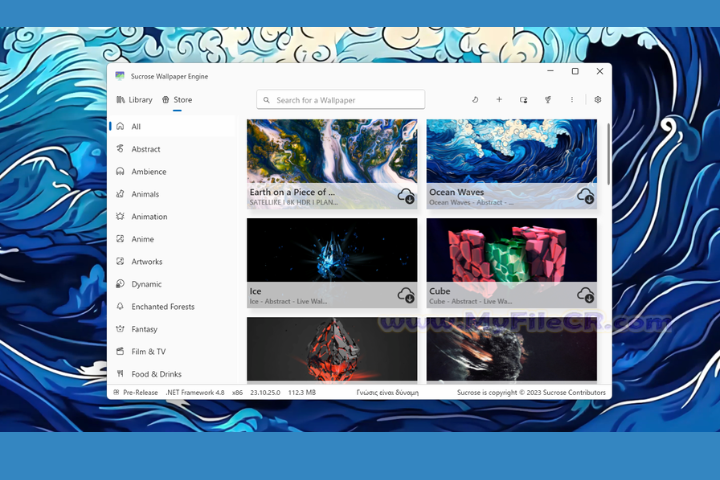Click the Pre-Release label in status bar
Image resolution: width=720 pixels, height=480 pixels.
click(139, 393)
